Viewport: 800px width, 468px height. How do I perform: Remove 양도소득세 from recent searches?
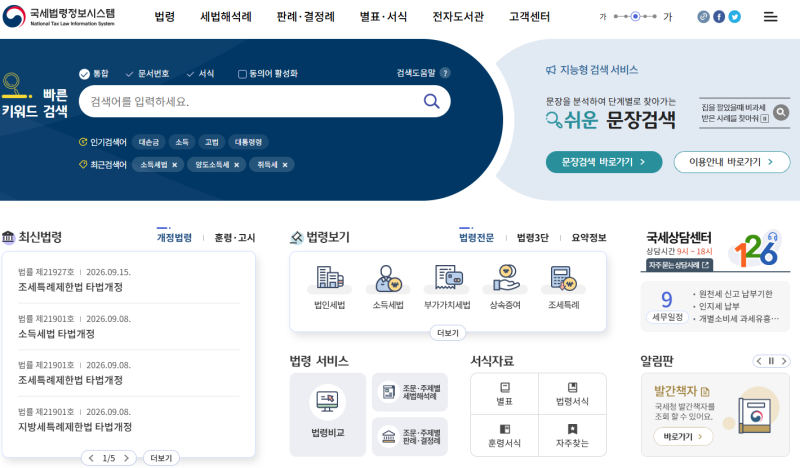(x=236, y=165)
